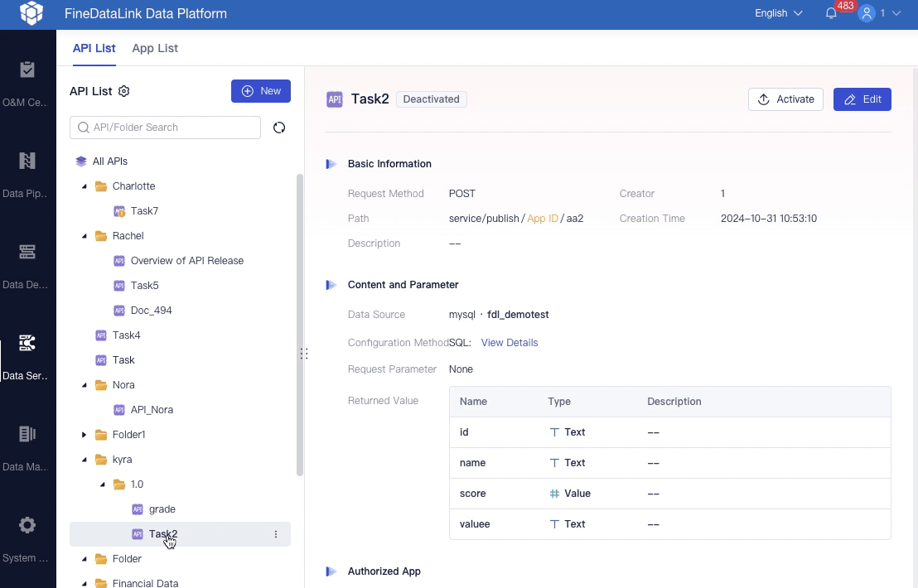This screenshot has height=588, width=918.
Task: Select the Financial Data folder
Action: 145,583
